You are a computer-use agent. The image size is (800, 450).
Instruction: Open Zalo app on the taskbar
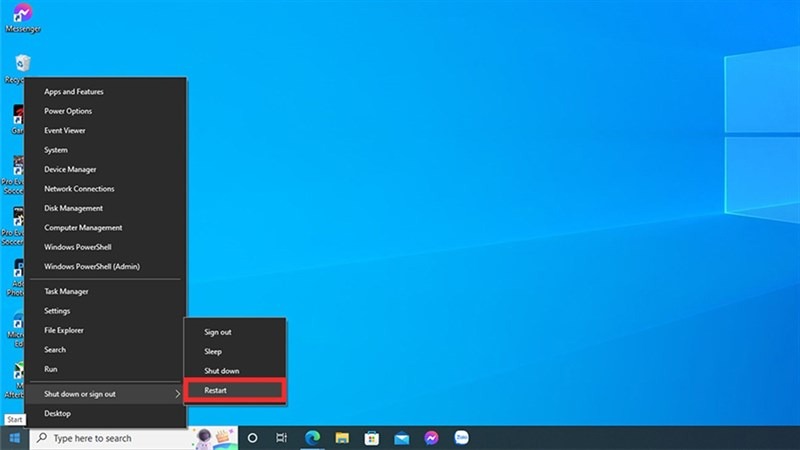[x=461, y=438]
